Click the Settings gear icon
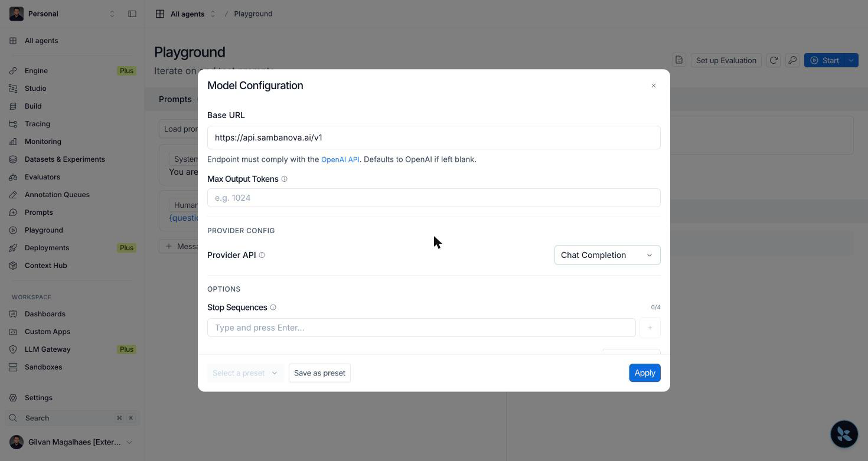 [x=13, y=398]
